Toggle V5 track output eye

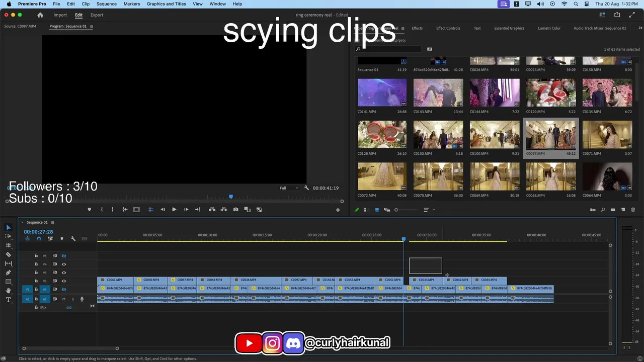click(64, 256)
